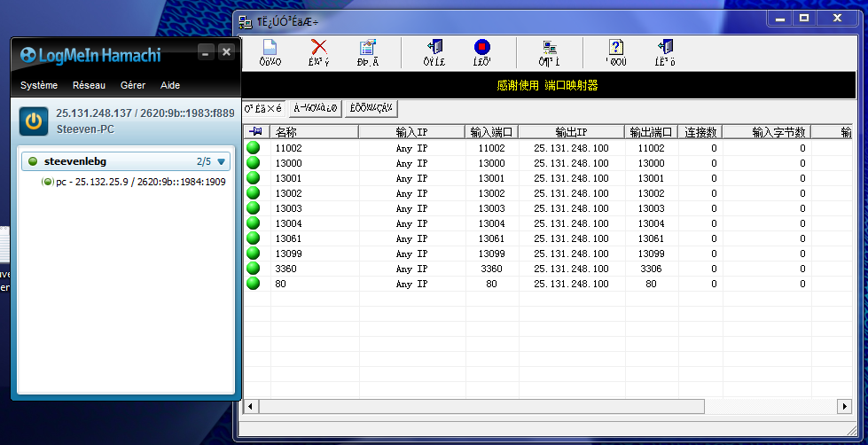Click input port cell 13004
868x445 pixels.
[491, 223]
